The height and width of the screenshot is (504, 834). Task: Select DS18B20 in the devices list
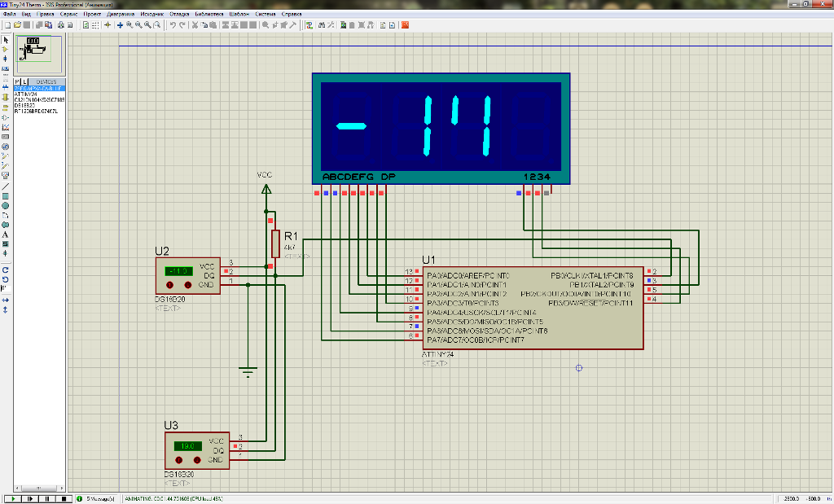pyautogui.click(x=24, y=105)
